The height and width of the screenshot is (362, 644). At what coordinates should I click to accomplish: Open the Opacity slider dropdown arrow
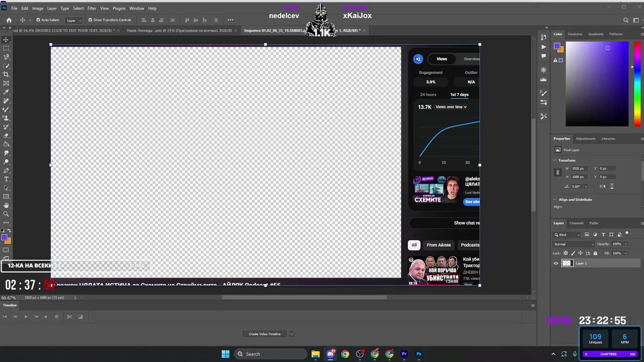pyautogui.click(x=625, y=244)
